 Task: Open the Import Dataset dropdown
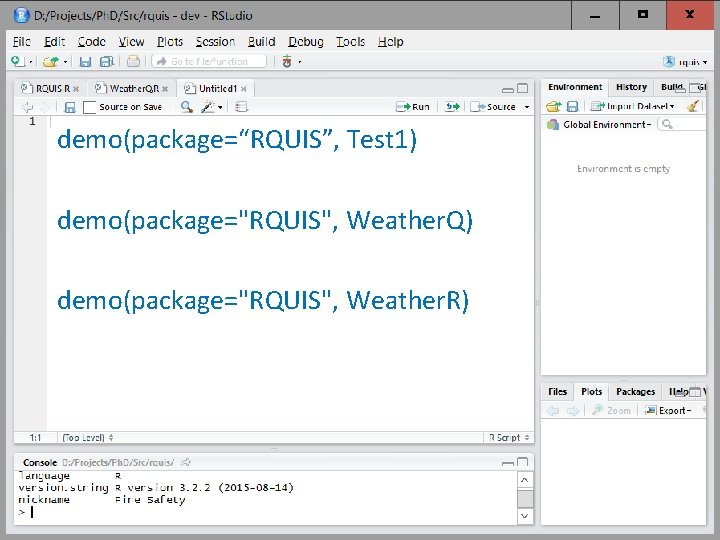633,107
